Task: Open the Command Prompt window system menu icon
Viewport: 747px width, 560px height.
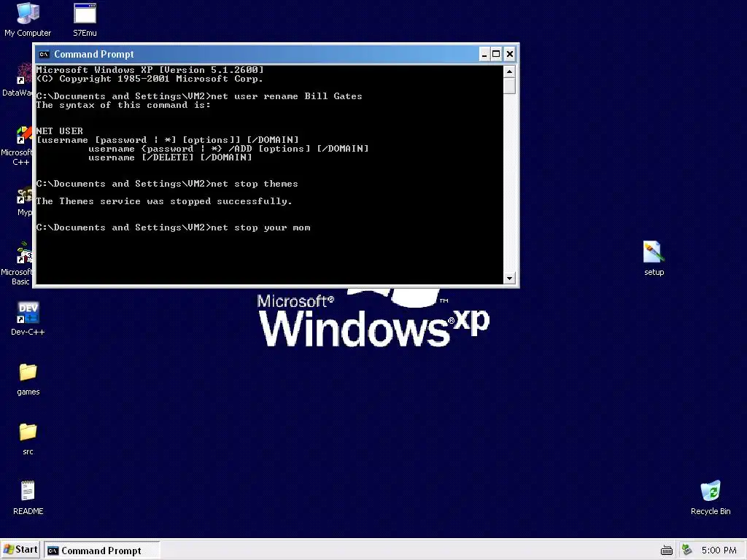Action: click(x=44, y=54)
